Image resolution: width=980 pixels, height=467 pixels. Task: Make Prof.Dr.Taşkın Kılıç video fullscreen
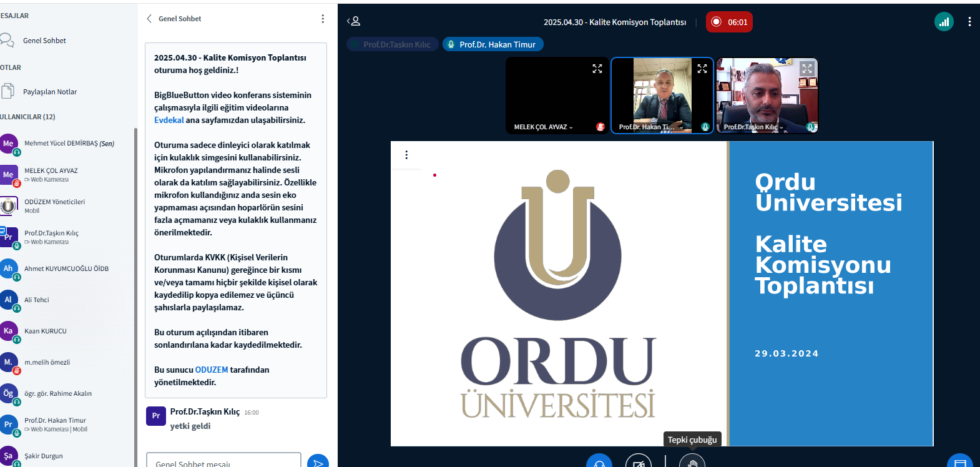(807, 69)
